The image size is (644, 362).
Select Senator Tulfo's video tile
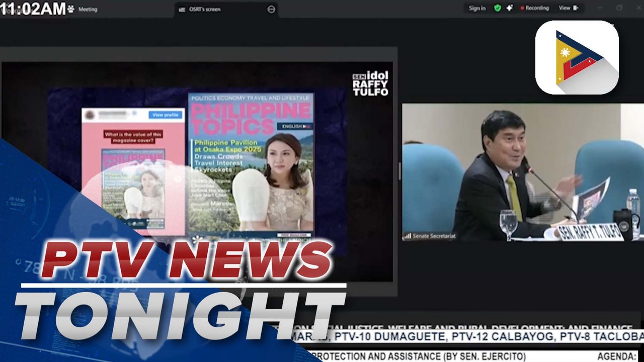point(523,172)
